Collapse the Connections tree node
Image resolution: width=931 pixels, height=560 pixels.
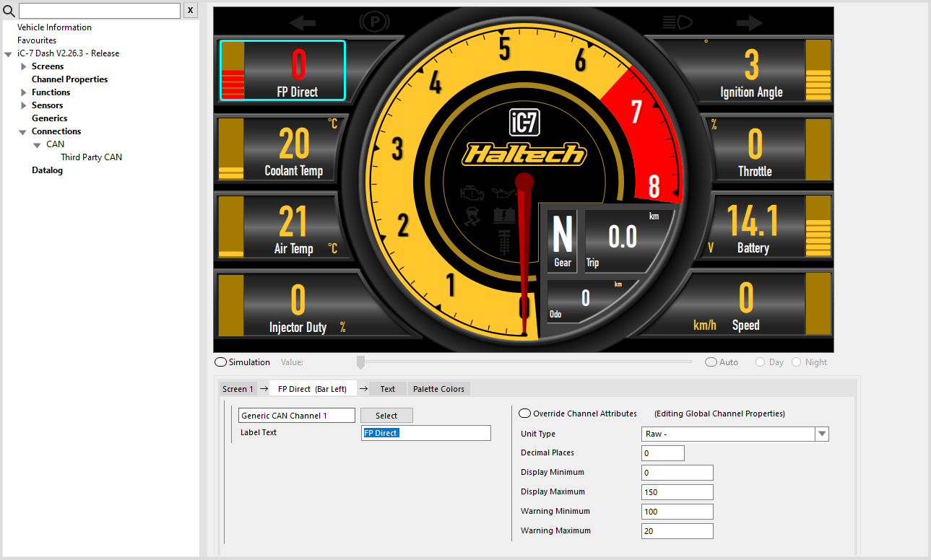[x=24, y=131]
